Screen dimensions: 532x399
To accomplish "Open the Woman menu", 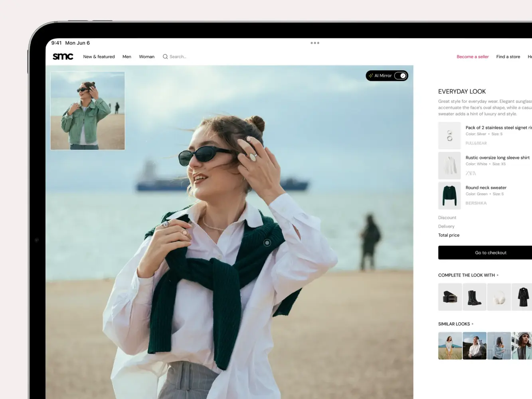I will (x=146, y=57).
